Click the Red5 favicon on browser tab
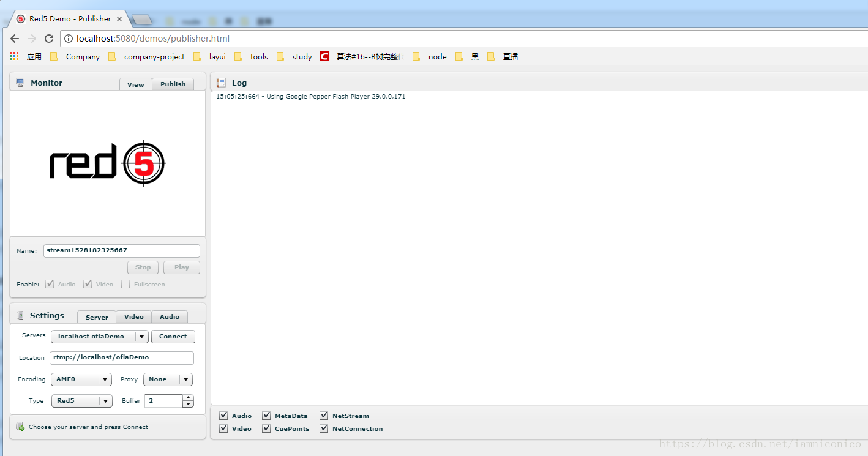The image size is (868, 456). pyautogui.click(x=21, y=19)
